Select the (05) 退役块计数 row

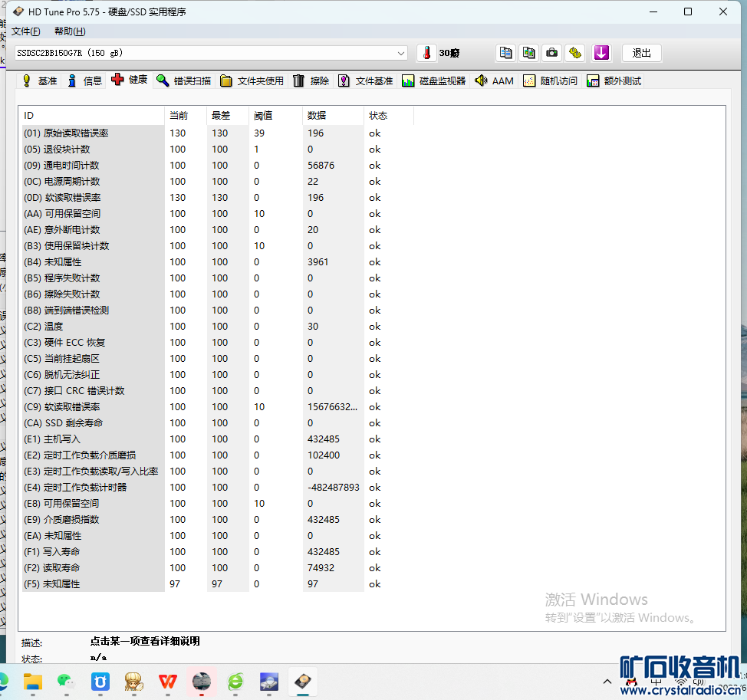tap(218, 150)
